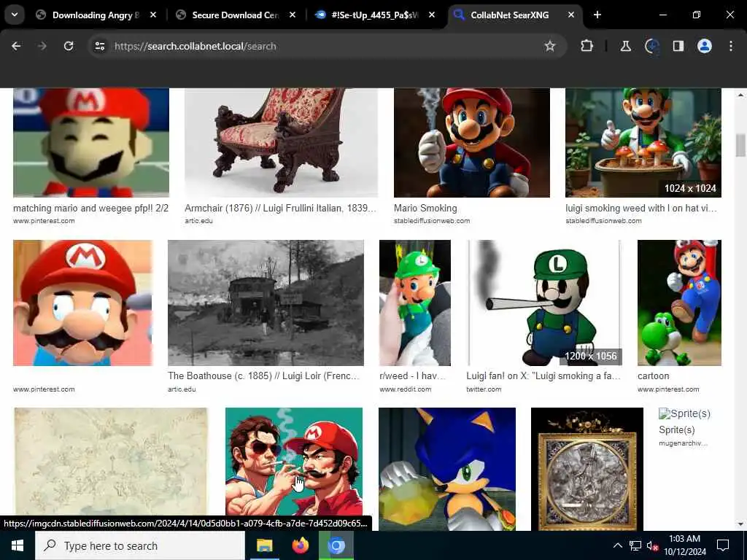
Task: Switch to #!Se-tUp_4455 tab
Action: (x=376, y=15)
